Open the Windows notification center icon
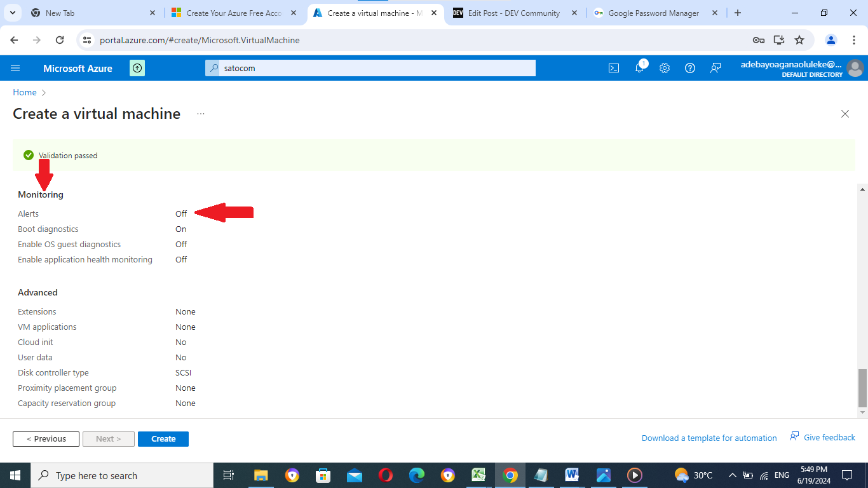 coord(847,475)
